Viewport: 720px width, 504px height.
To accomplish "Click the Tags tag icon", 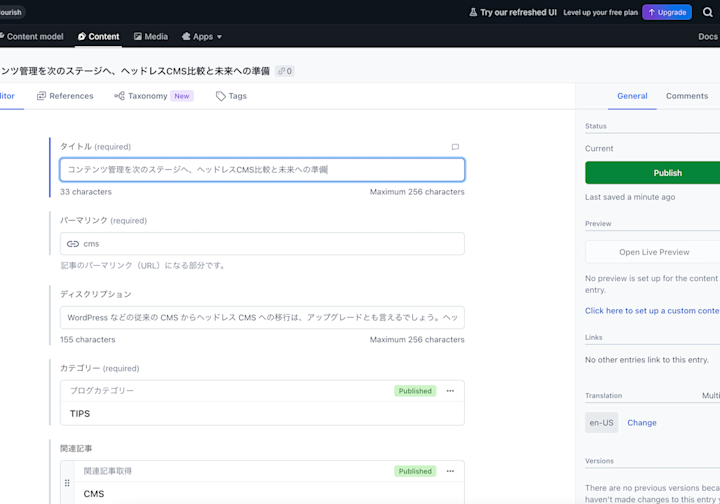I will pos(220,96).
